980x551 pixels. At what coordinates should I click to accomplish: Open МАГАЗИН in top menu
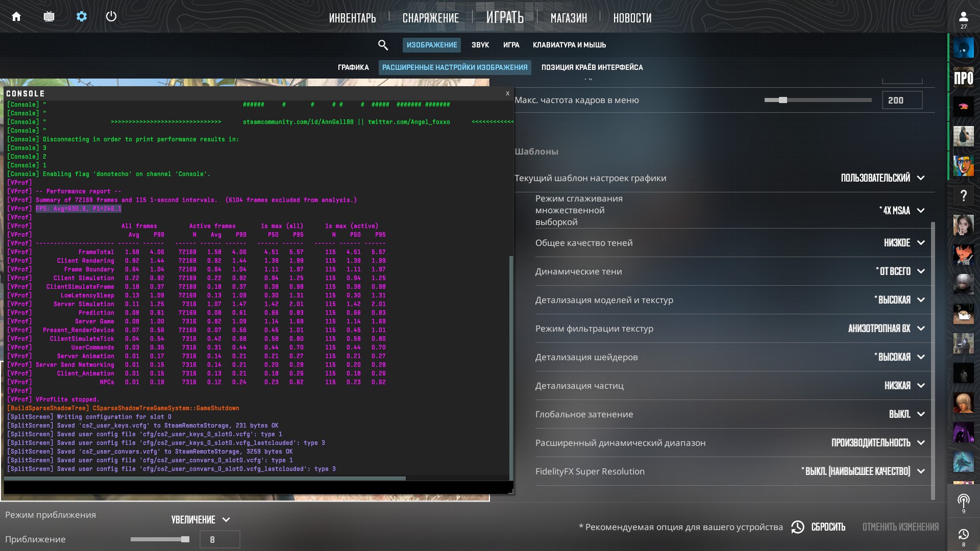pos(569,18)
